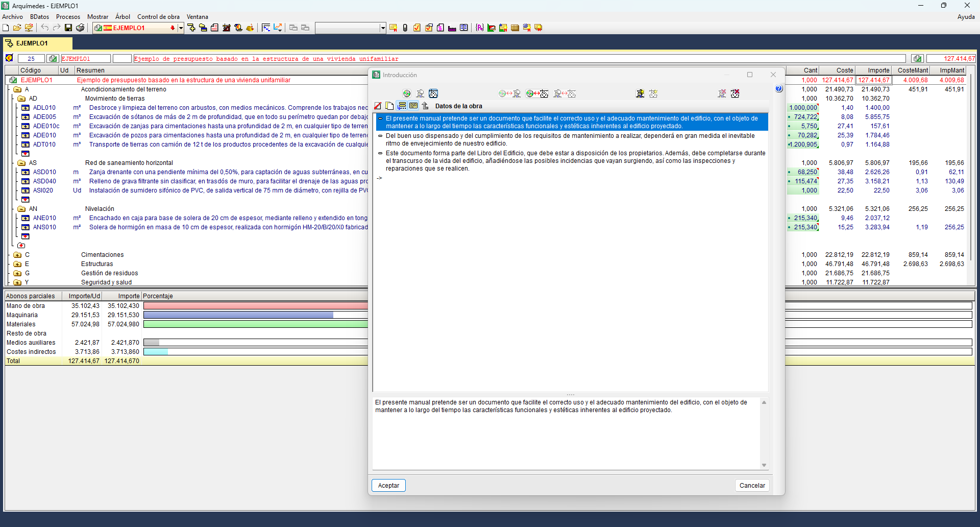Open the EJEMPLO1 database dropdown arrow
The width and height of the screenshot is (980, 527).
[x=181, y=28]
